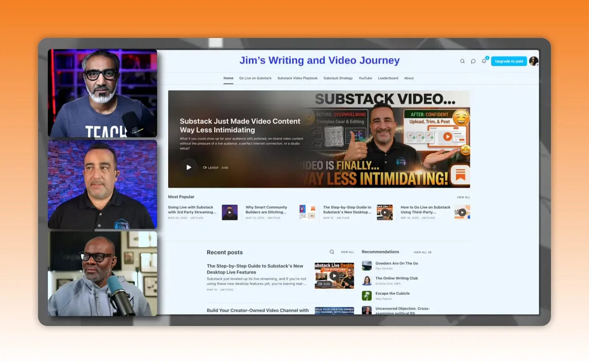Open the chat bubble icon
589x364 pixels.
tap(473, 61)
